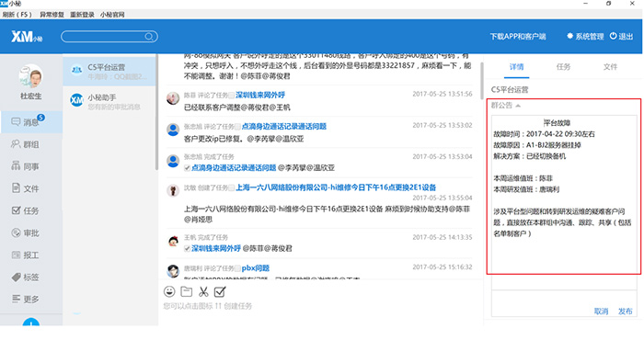Click the 退出 logout button
Viewport: 644px width, 340px height.
click(x=621, y=37)
